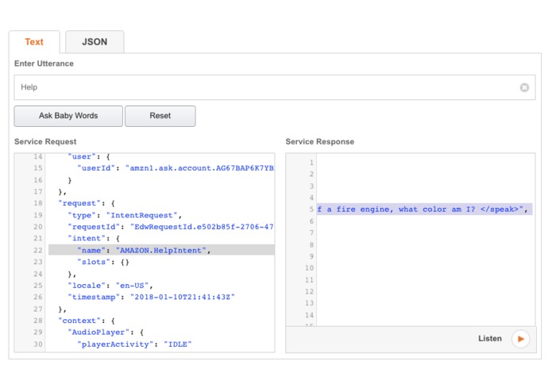Clear the utterance with the X icon
This screenshot has height=392, width=552.
524,87
